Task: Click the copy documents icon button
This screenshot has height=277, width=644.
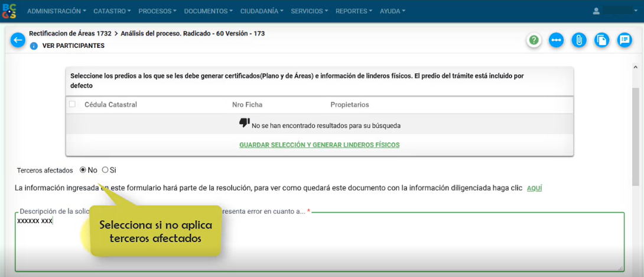Action: click(601, 40)
